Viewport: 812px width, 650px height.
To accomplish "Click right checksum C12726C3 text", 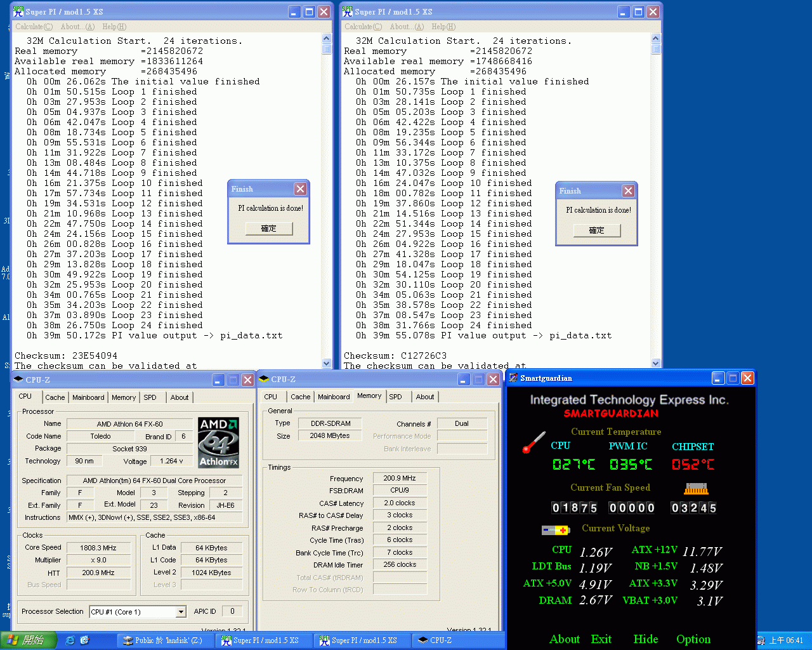I will click(x=424, y=355).
